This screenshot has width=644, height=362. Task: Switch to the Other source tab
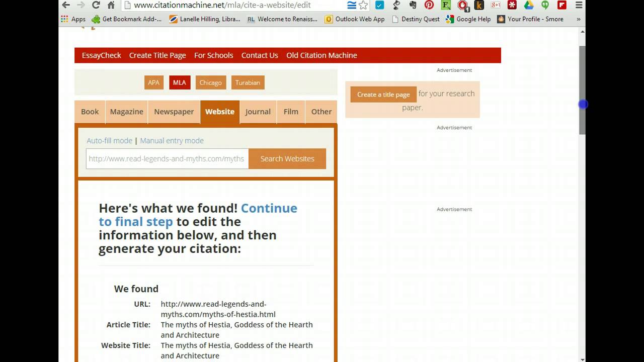click(321, 112)
